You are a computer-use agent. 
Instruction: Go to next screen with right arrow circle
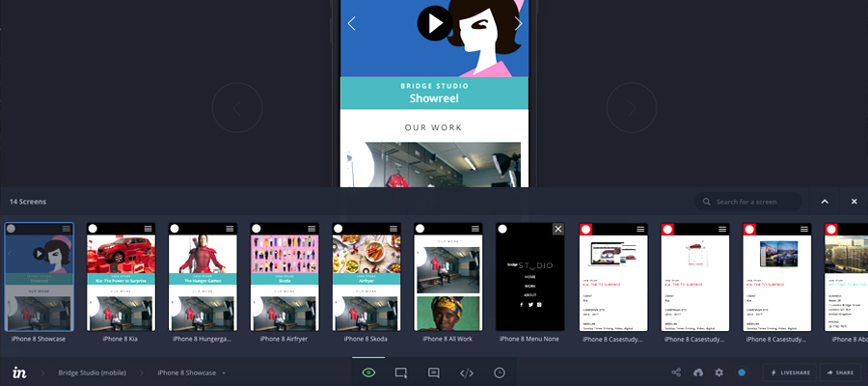click(x=630, y=108)
